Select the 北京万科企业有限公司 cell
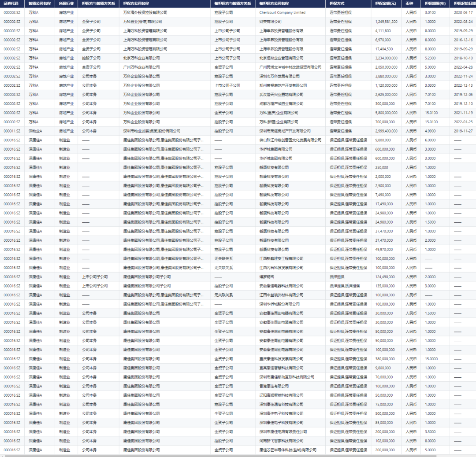Viewport: 476px width, 457px height. [141, 58]
